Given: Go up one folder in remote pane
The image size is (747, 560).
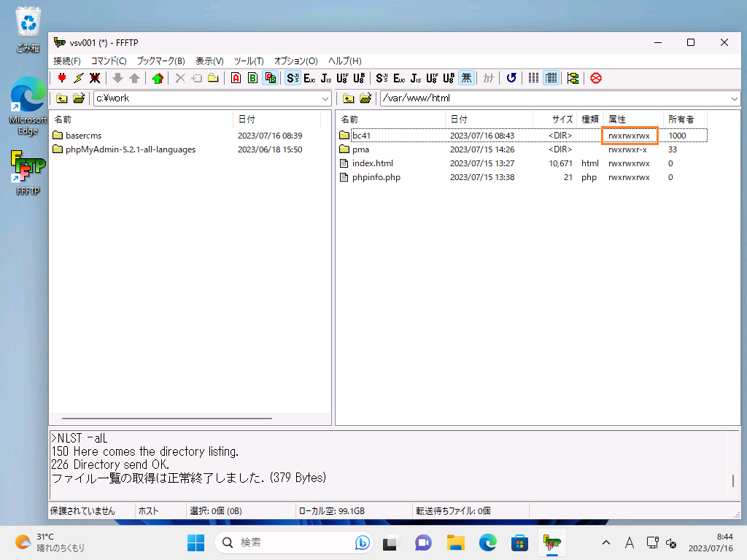Looking at the screenshot, I should tap(349, 98).
